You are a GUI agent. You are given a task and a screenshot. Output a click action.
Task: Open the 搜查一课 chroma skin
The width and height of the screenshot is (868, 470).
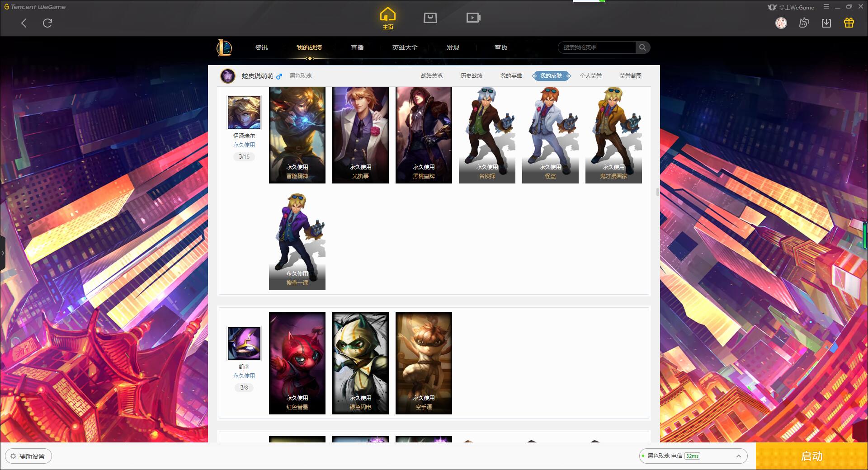pos(297,241)
